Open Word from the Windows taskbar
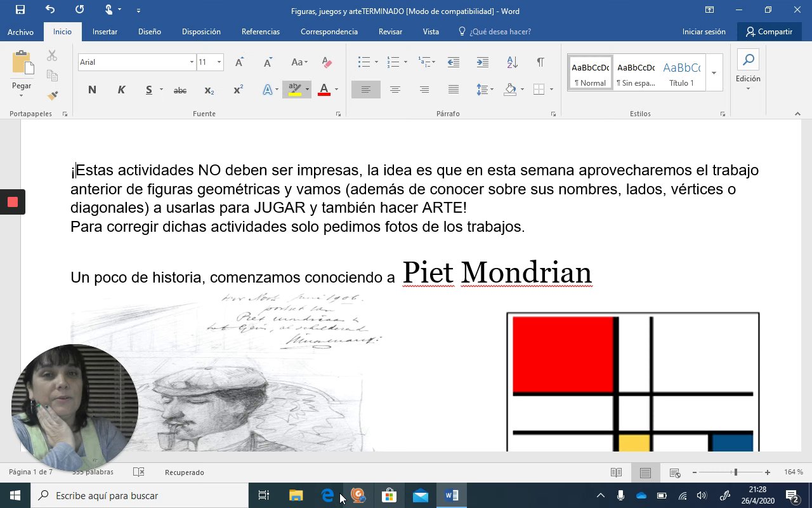This screenshot has width=812, height=508. [x=452, y=495]
